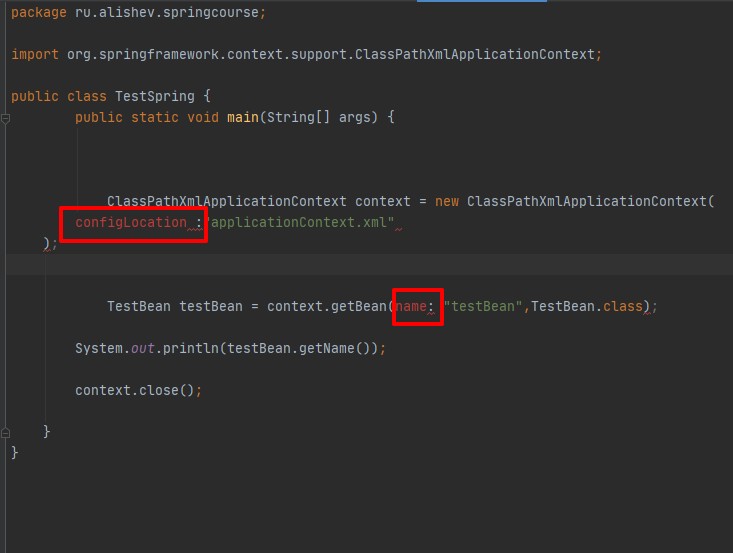The height and width of the screenshot is (553, 733).
Task: Click the TestSpring class name
Action: click(155, 96)
